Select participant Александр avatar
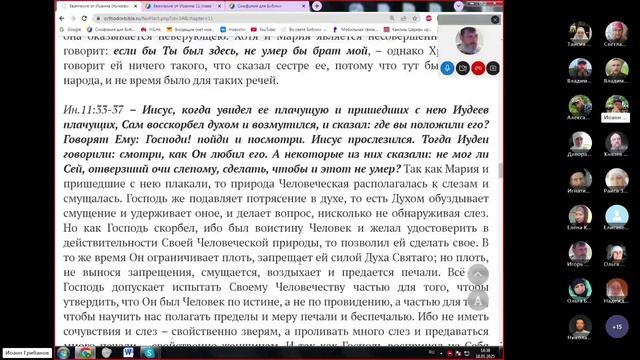Screen dimensions: 640x360 click(580, 105)
